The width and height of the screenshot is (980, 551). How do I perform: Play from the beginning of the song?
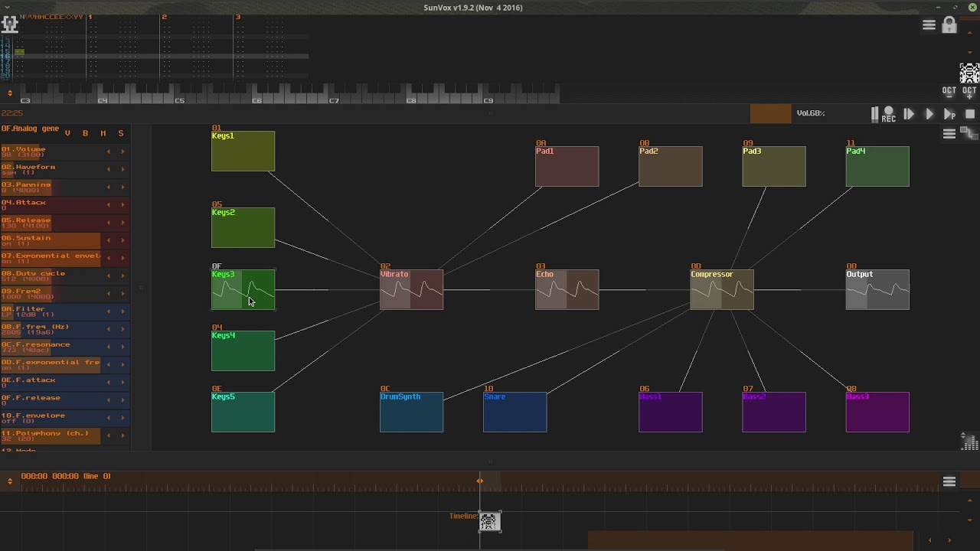(x=909, y=114)
